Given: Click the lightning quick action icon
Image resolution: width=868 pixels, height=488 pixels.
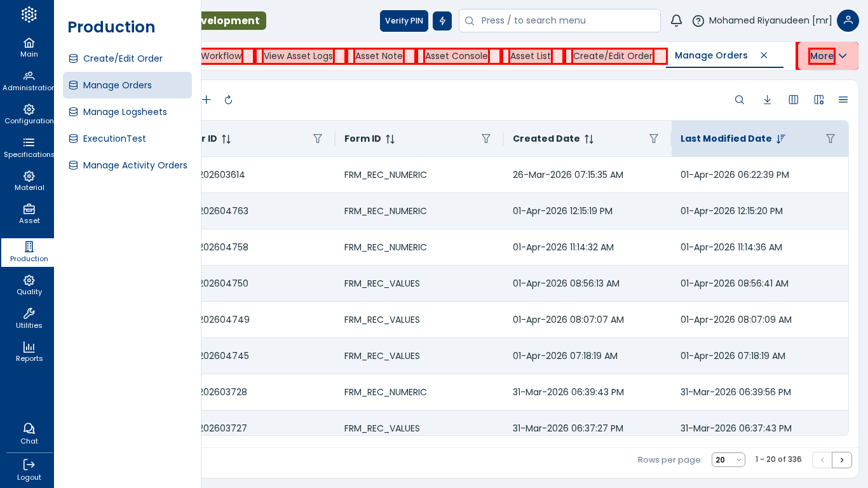Looking at the screenshot, I should point(442,21).
